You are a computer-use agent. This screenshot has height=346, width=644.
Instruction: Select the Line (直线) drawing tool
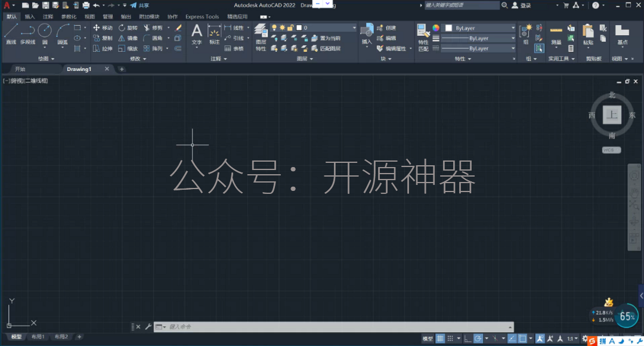point(11,33)
